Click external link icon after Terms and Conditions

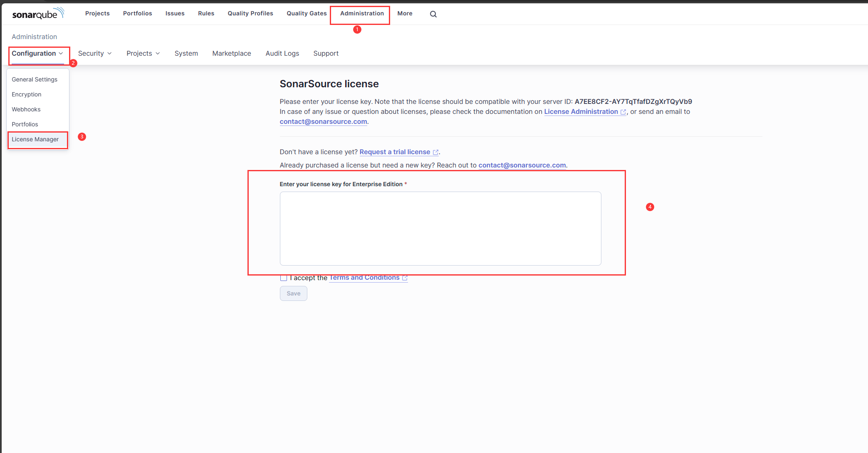[405, 278]
